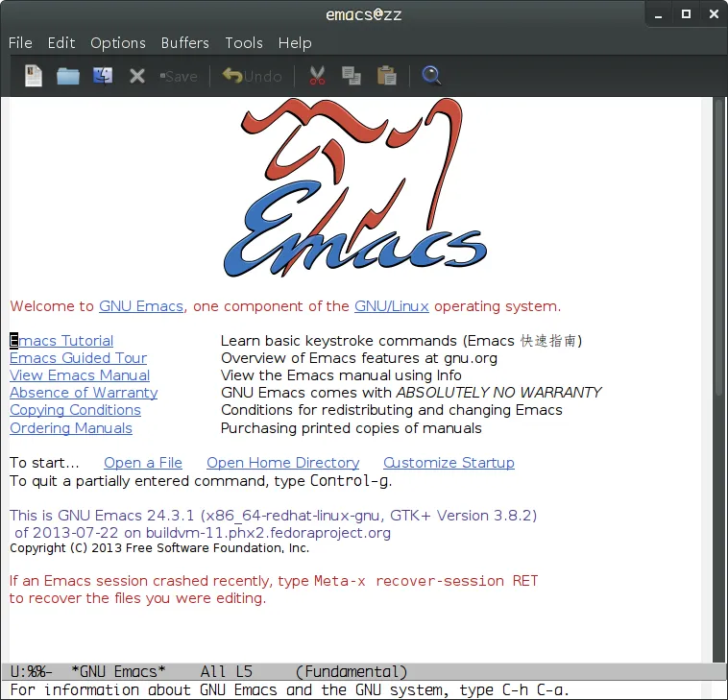The width and height of the screenshot is (728, 700).
Task: Open the Tools menu
Action: coord(244,42)
